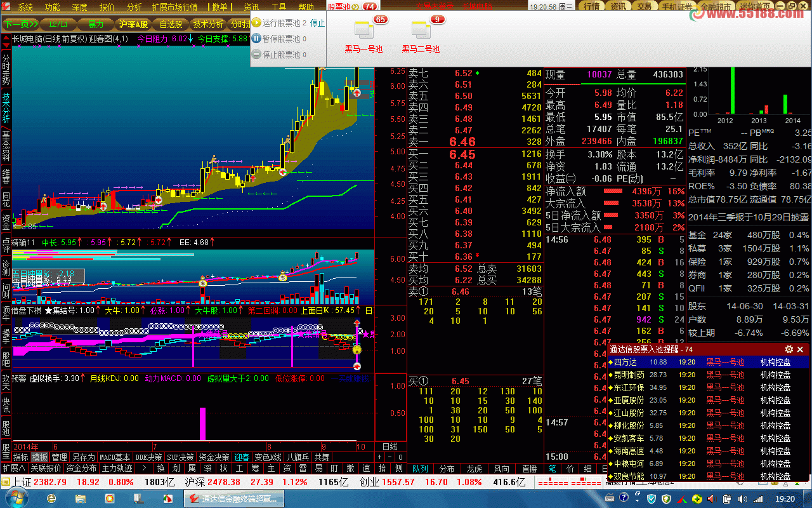Click the 手机证券 button
The image size is (812, 508).
tap(676, 6)
